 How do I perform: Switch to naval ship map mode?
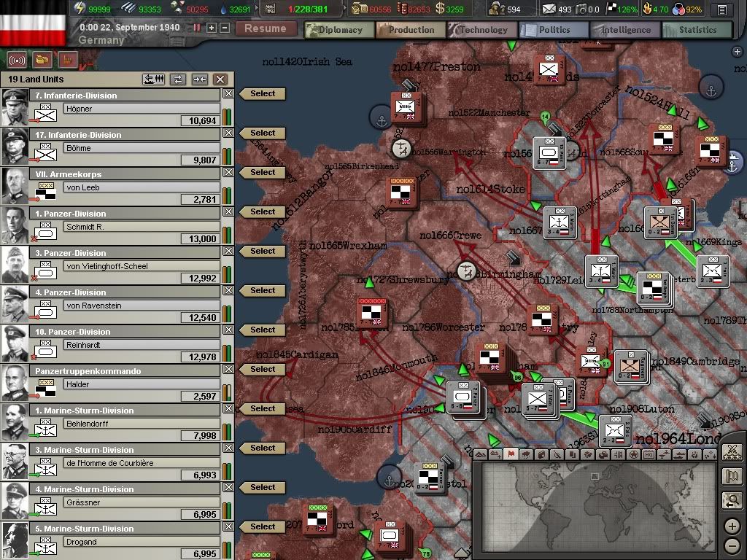[680, 454]
